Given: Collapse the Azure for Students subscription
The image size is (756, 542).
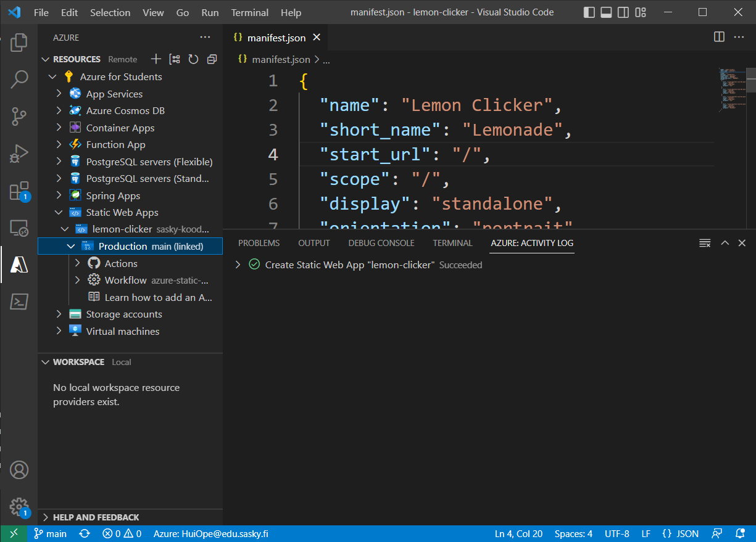Looking at the screenshot, I should (x=52, y=77).
